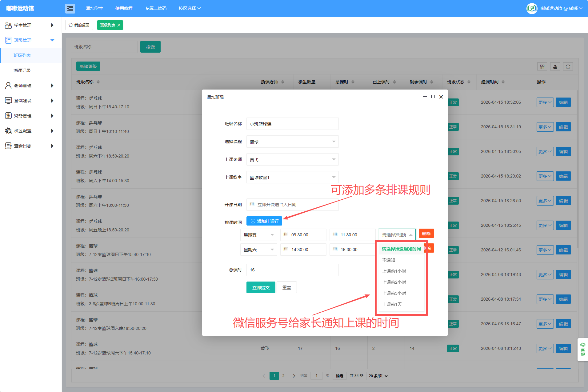Select 班级列表 in sidebar

tap(31, 55)
